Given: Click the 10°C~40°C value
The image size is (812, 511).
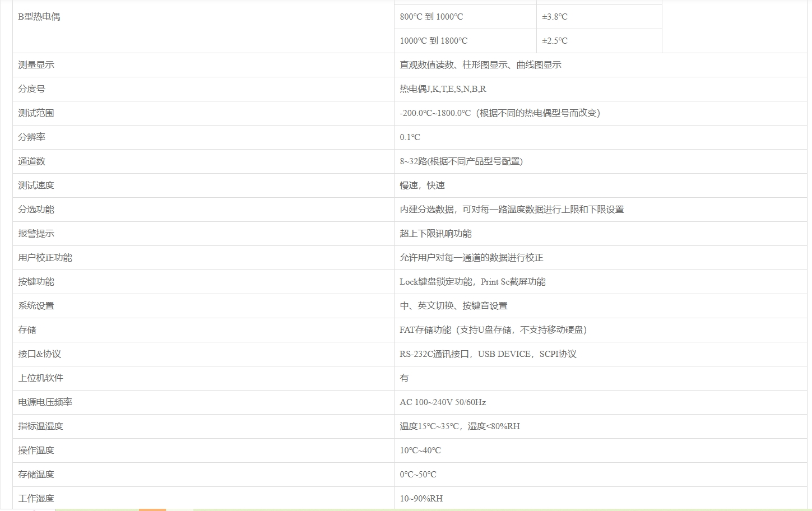Looking at the screenshot, I should pyautogui.click(x=420, y=450).
